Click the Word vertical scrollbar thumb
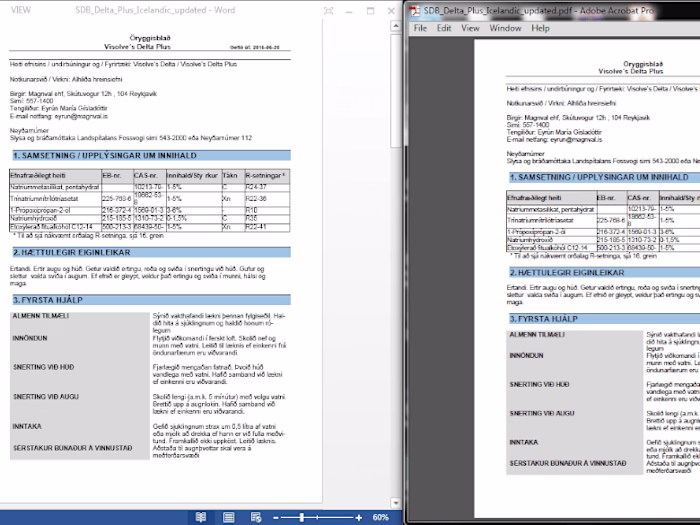700x525 pixels. (396, 91)
